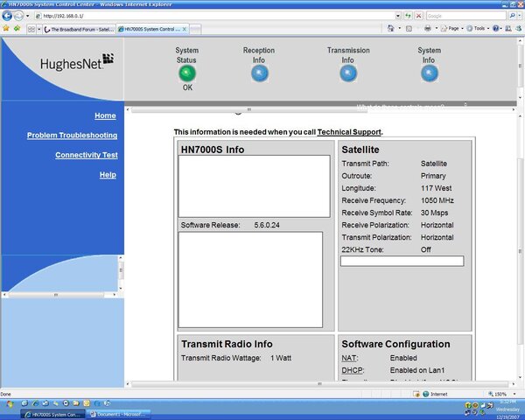
Task: Open a new blank tab
Action: click(x=195, y=30)
